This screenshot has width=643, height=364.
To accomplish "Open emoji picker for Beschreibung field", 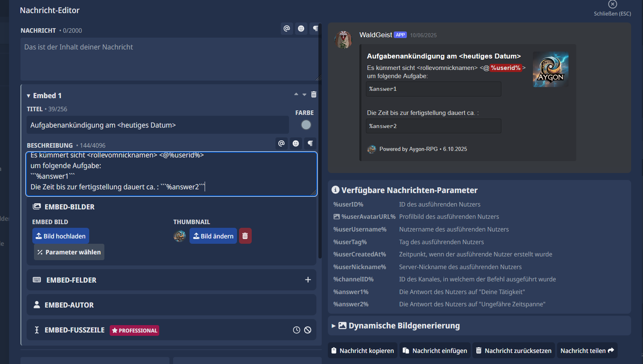I will coord(296,144).
